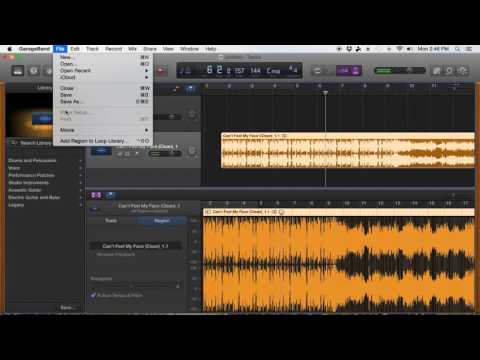Open the Media Browser button
Screen dimensions: 480x360
coord(463,71)
